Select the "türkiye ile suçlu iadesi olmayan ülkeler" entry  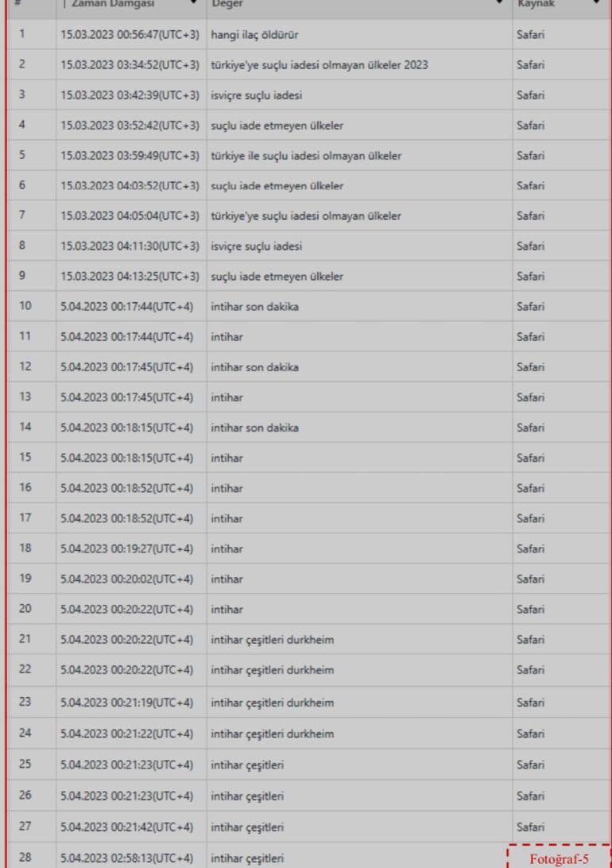click(x=306, y=156)
